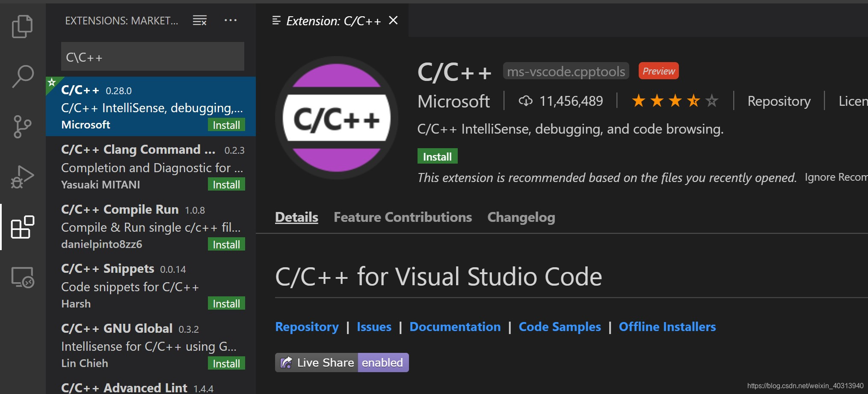Click the download count cloud icon
The image size is (868, 394).
pos(525,101)
